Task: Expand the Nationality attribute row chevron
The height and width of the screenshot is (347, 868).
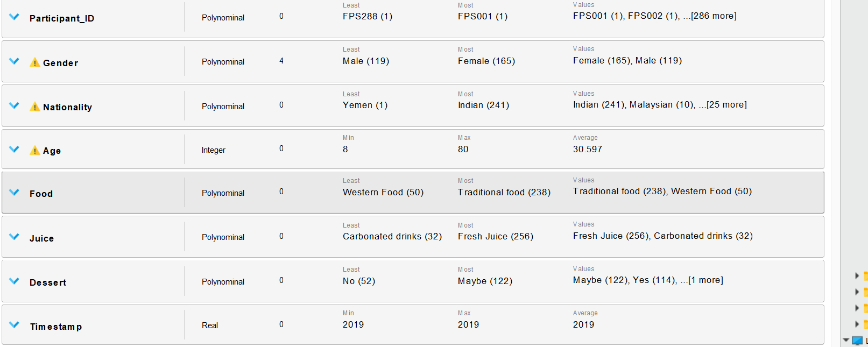Action: pyautogui.click(x=15, y=105)
